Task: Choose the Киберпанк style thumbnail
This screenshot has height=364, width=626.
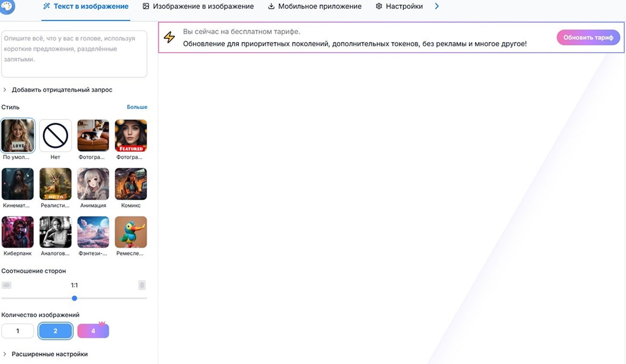Action: [x=18, y=232]
